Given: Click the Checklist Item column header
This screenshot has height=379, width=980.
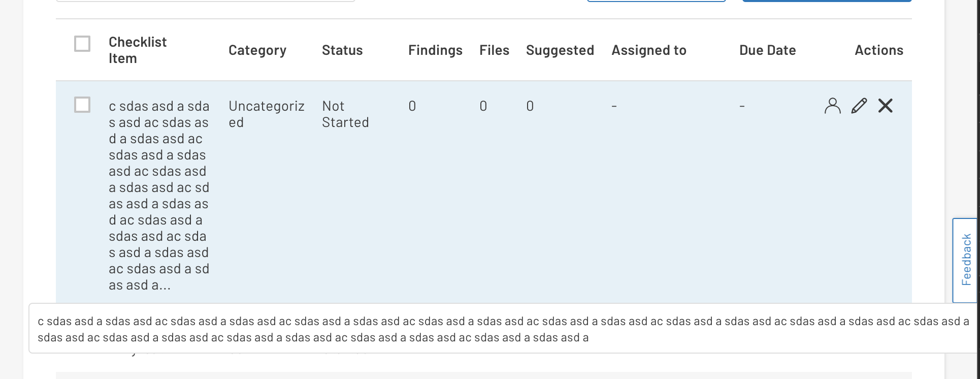Looking at the screenshot, I should (x=137, y=50).
